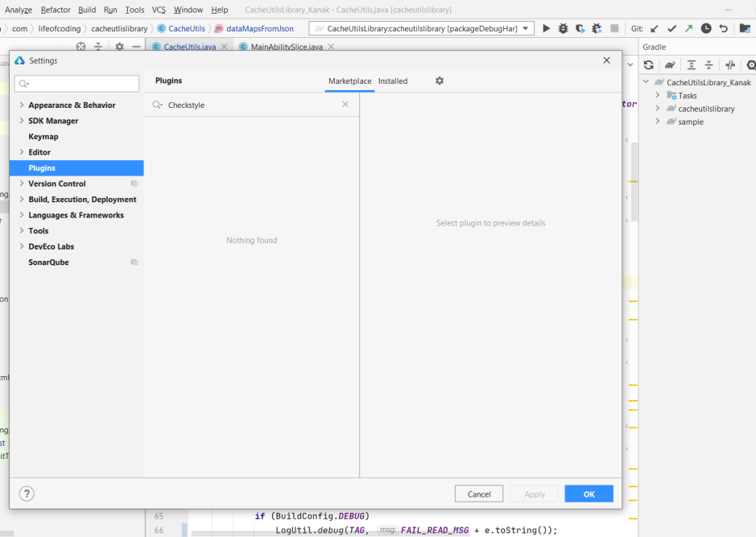Open the Refactor menu

[56, 10]
